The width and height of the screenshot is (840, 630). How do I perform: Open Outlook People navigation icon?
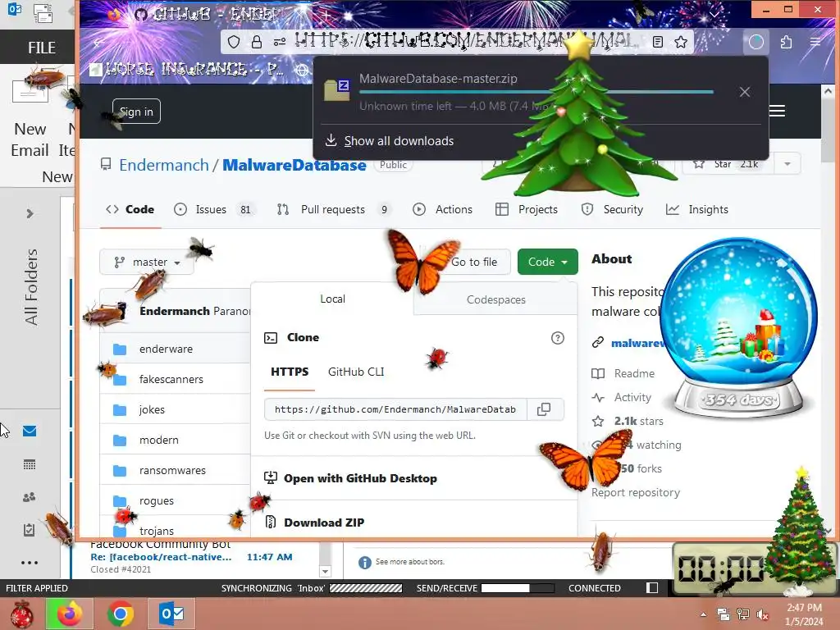(30, 497)
